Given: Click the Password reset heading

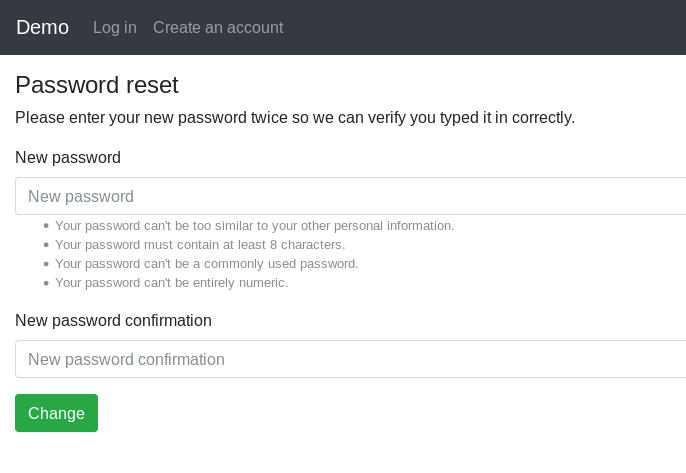Looking at the screenshot, I should point(97,85).
